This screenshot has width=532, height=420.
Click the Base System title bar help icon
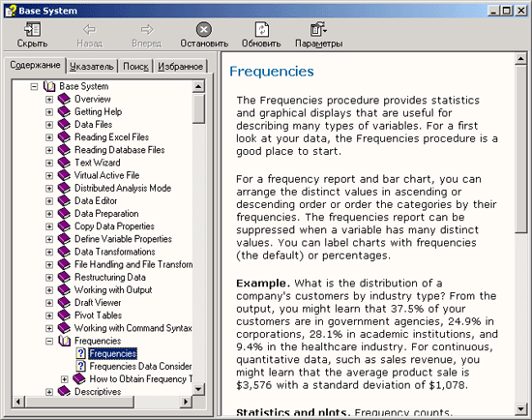[x=11, y=11]
